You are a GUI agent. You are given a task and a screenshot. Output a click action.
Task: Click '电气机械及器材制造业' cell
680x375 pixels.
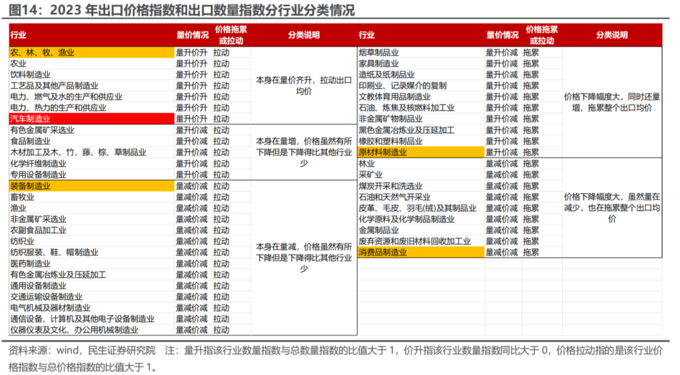pos(50,308)
